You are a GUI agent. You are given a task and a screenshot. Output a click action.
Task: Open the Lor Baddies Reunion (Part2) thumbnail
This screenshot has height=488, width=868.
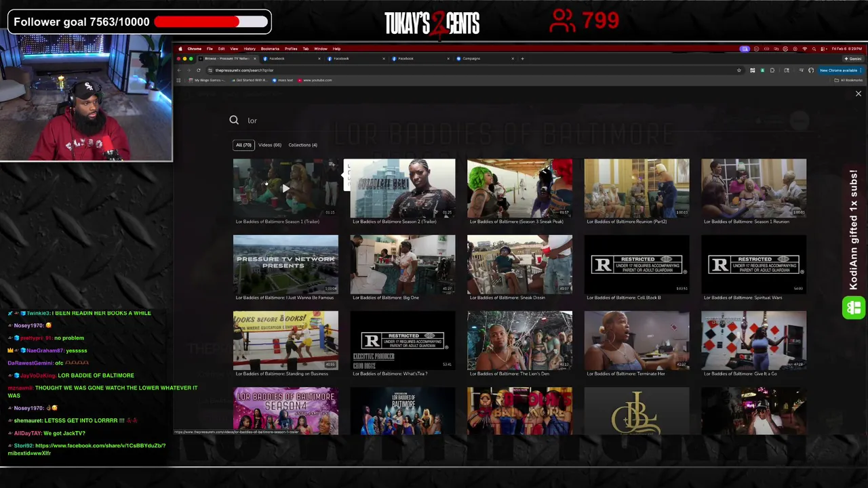(637, 188)
